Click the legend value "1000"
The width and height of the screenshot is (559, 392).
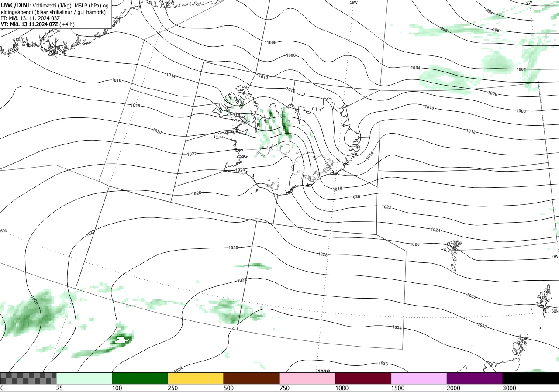pos(342,388)
